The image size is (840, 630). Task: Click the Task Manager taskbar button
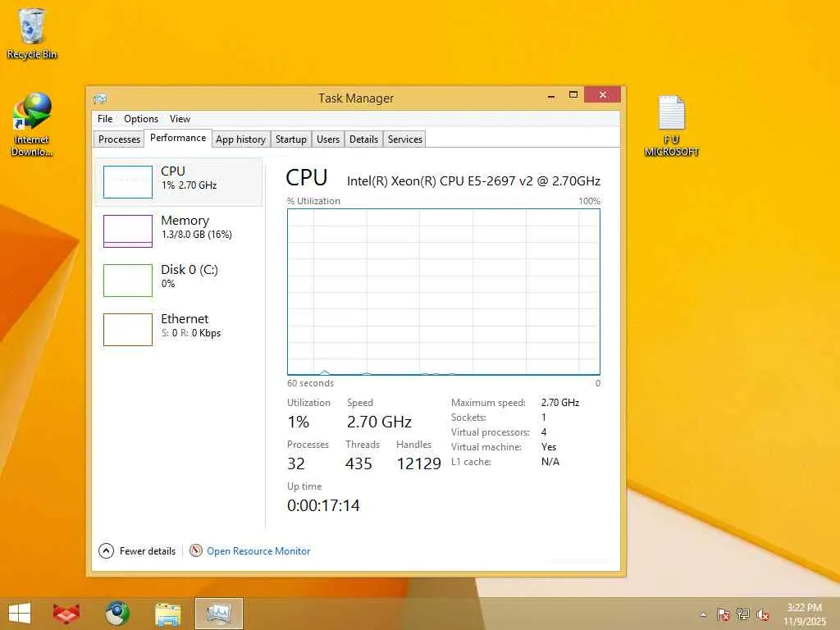coord(218,614)
